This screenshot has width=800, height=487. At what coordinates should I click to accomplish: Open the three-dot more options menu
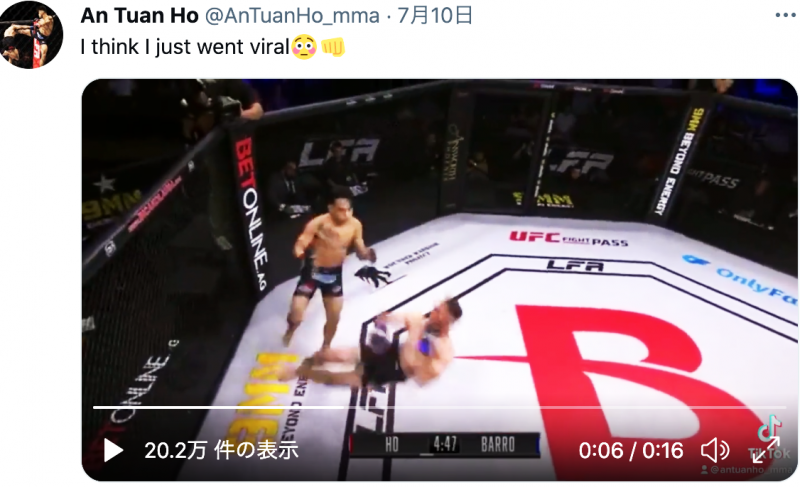pos(785,15)
